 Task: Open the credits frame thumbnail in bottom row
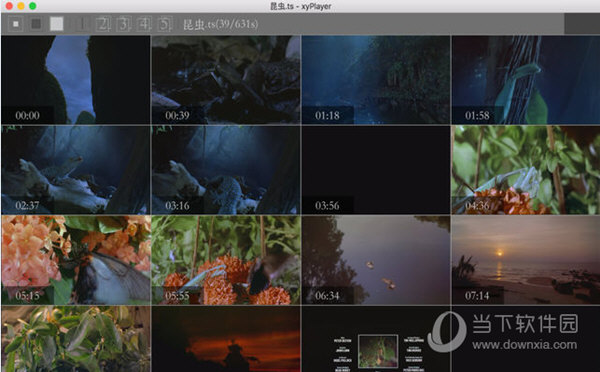[x=376, y=339]
